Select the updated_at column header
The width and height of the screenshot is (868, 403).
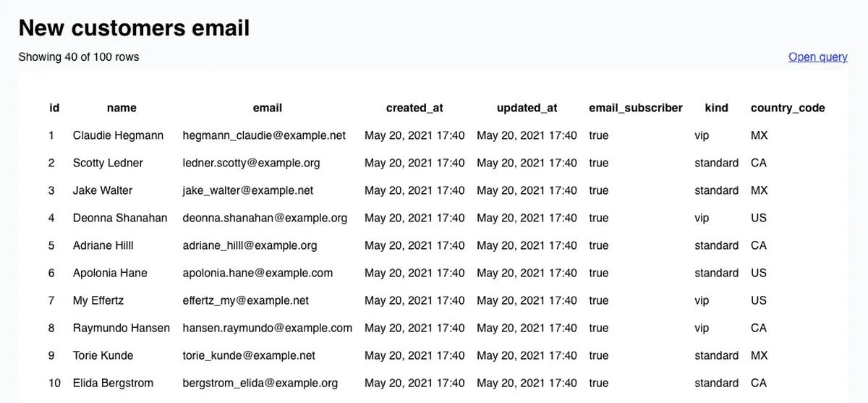tap(527, 108)
